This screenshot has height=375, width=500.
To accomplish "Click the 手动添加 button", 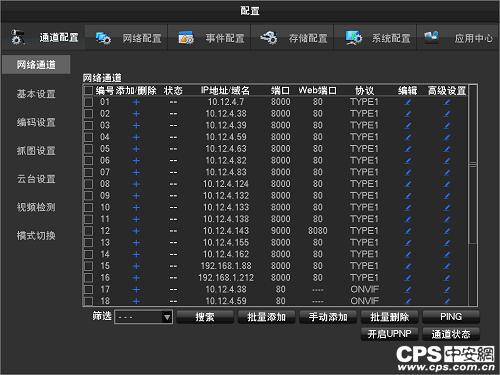I will click(328, 317).
